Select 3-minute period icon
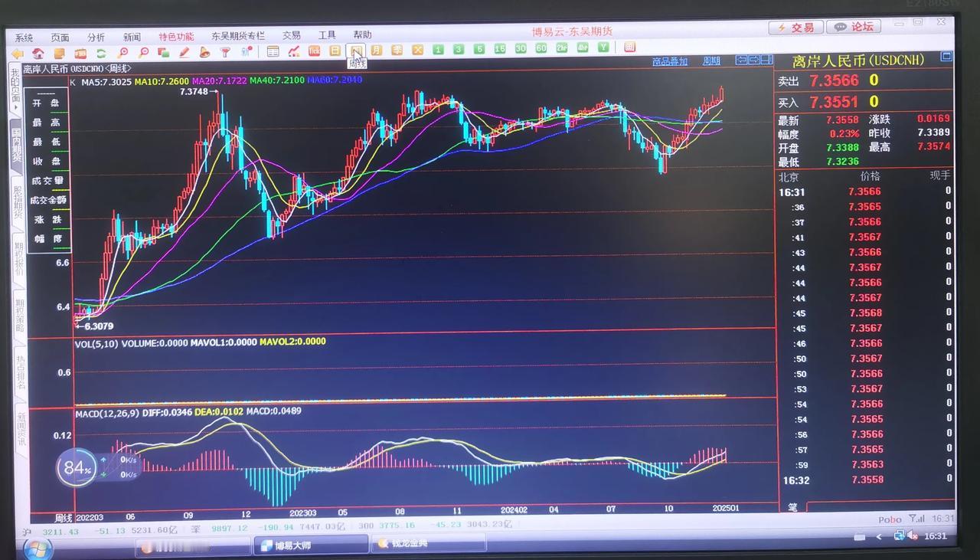Viewport: 980px width, 560px height. click(458, 50)
